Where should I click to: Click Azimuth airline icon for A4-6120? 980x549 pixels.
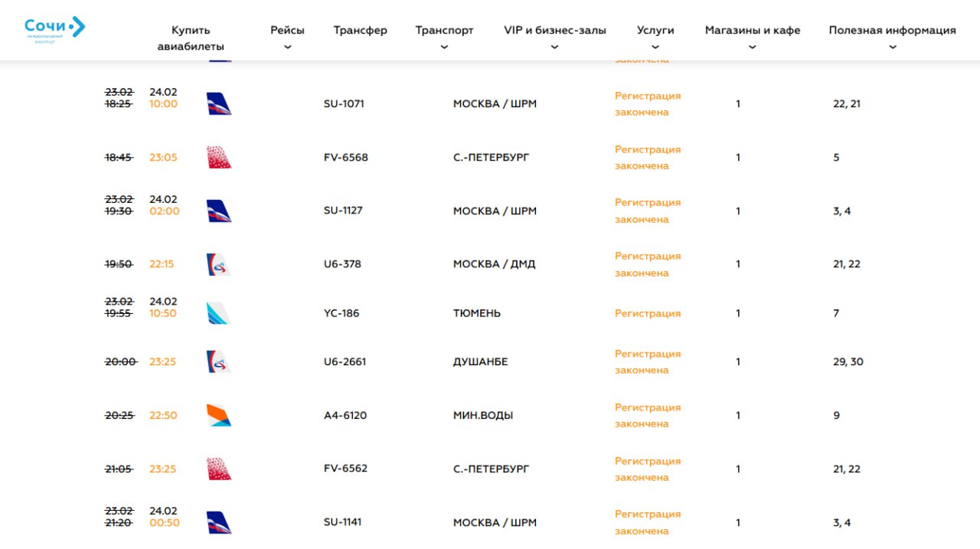[x=219, y=416]
